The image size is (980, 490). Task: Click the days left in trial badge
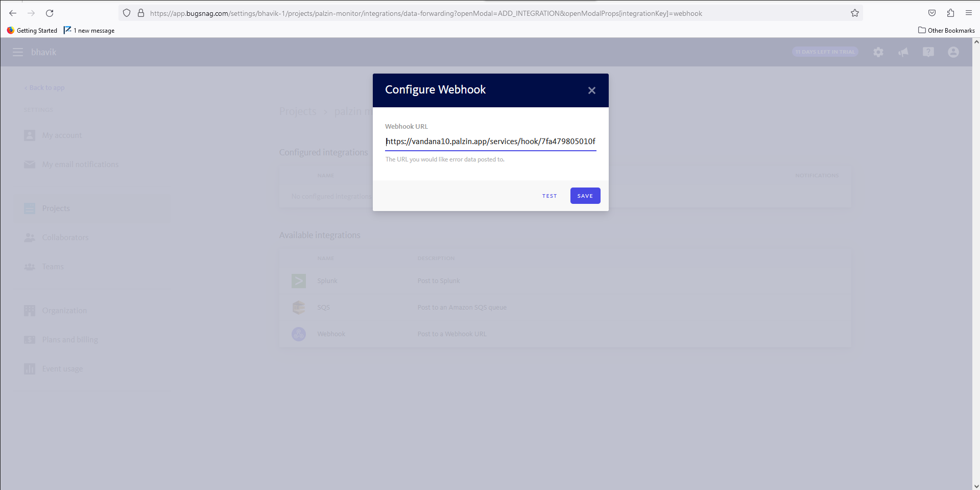click(825, 52)
